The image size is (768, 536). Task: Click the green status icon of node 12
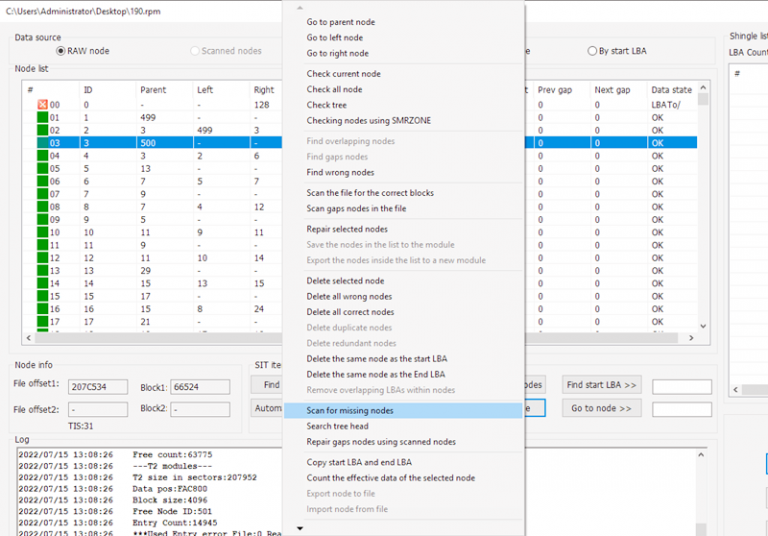point(42,258)
